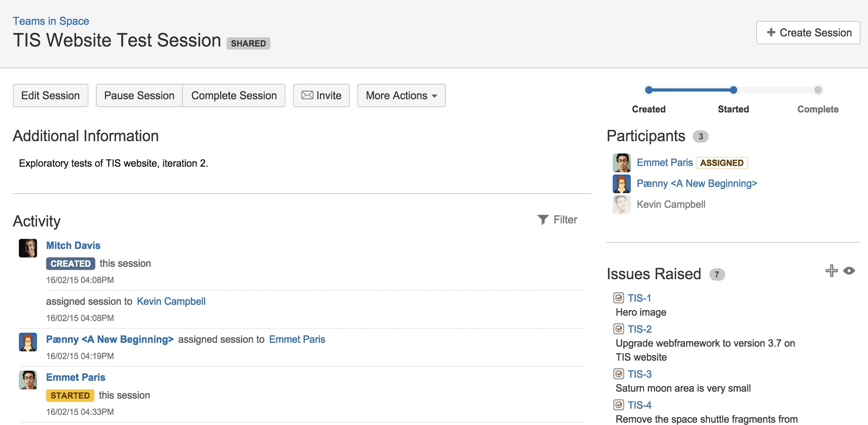The width and height of the screenshot is (868, 425).
Task: Open the Teams in Space breadcrumb
Action: pyautogui.click(x=51, y=21)
